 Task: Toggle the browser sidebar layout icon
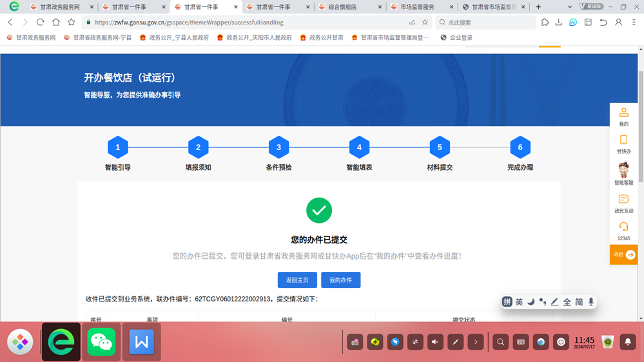tap(588, 22)
